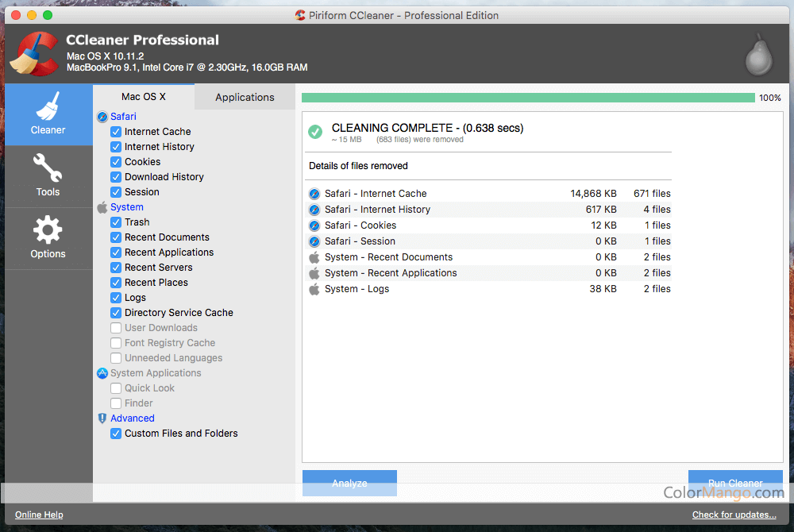Screen dimensions: 794x532
Task: Open the Check for updates link
Action: (x=734, y=515)
